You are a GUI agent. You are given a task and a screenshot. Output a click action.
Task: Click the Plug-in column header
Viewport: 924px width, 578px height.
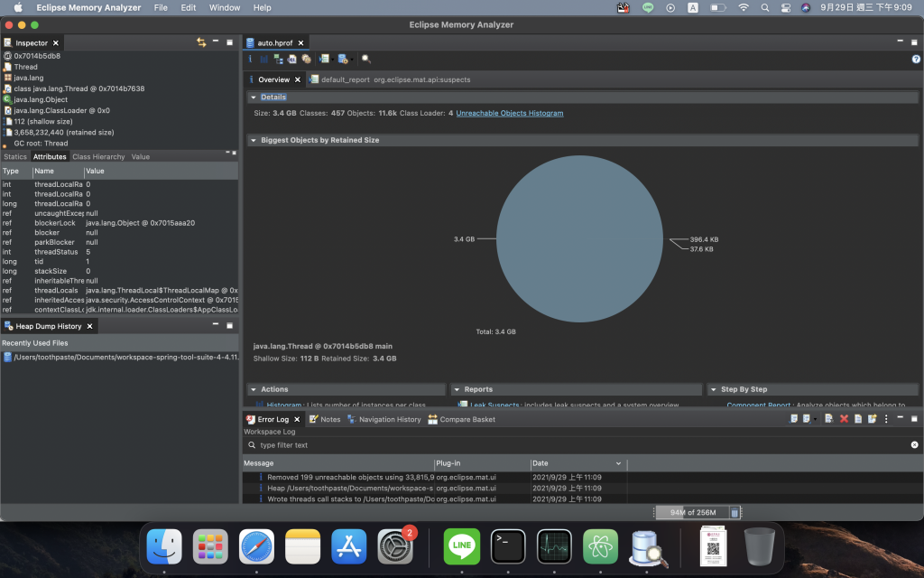(x=482, y=463)
